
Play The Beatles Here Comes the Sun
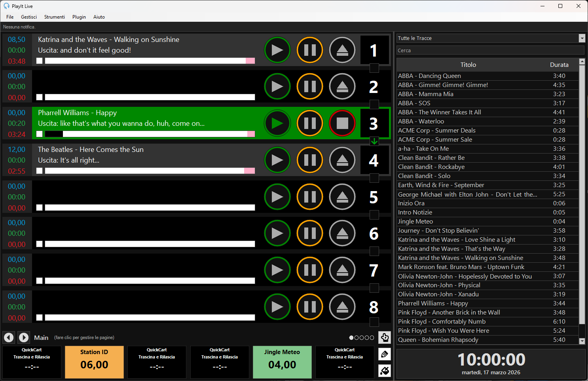click(277, 160)
